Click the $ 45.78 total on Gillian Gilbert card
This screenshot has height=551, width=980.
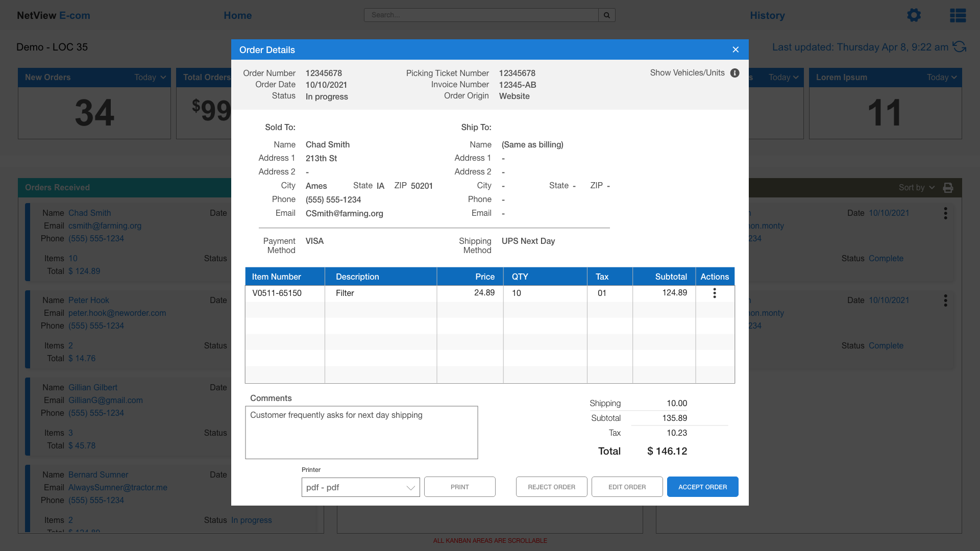[82, 445]
